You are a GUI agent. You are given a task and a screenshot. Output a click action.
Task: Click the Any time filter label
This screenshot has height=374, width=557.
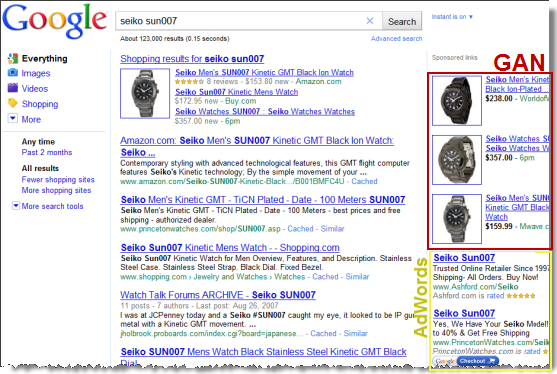pyautogui.click(x=38, y=142)
